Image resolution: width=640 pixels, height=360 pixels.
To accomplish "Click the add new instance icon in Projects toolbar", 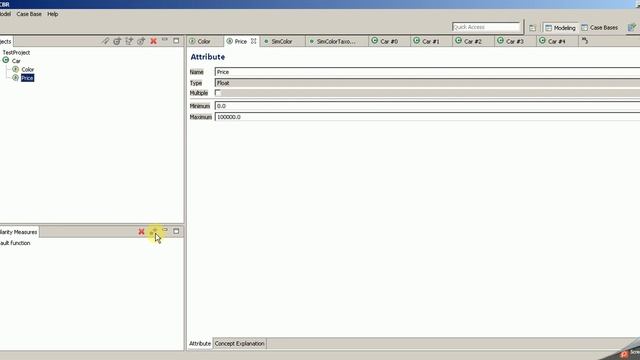I will tap(141, 41).
